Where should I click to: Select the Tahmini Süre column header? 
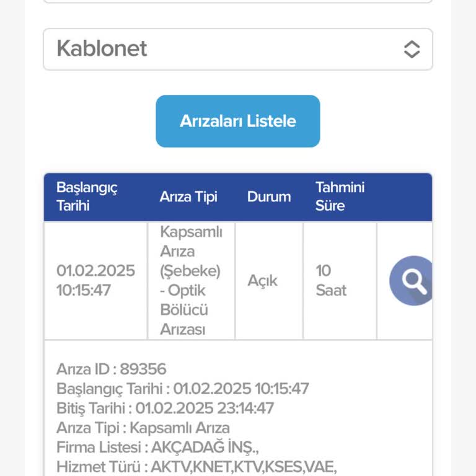[340, 197]
